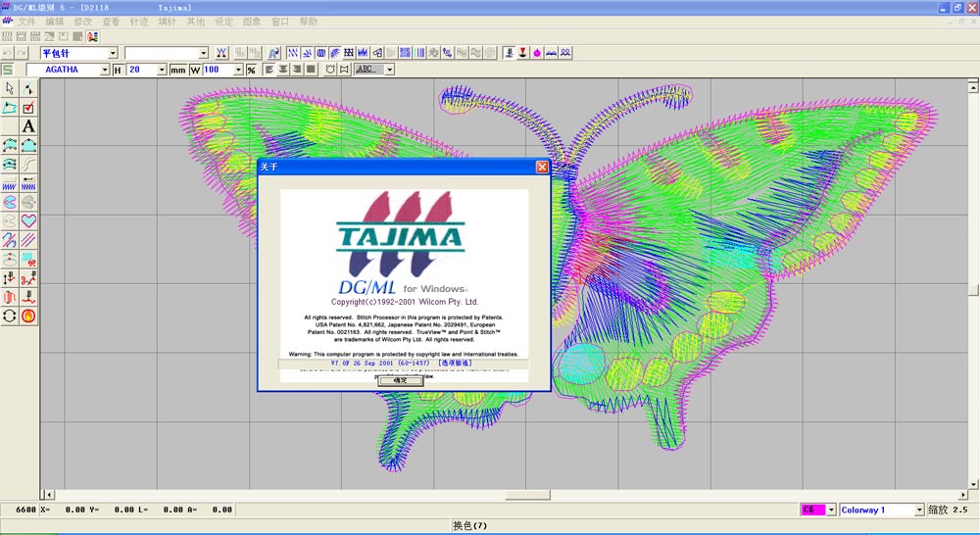Click the redo arrow in the toolbar
This screenshot has height=535, width=980.
click(x=22, y=53)
